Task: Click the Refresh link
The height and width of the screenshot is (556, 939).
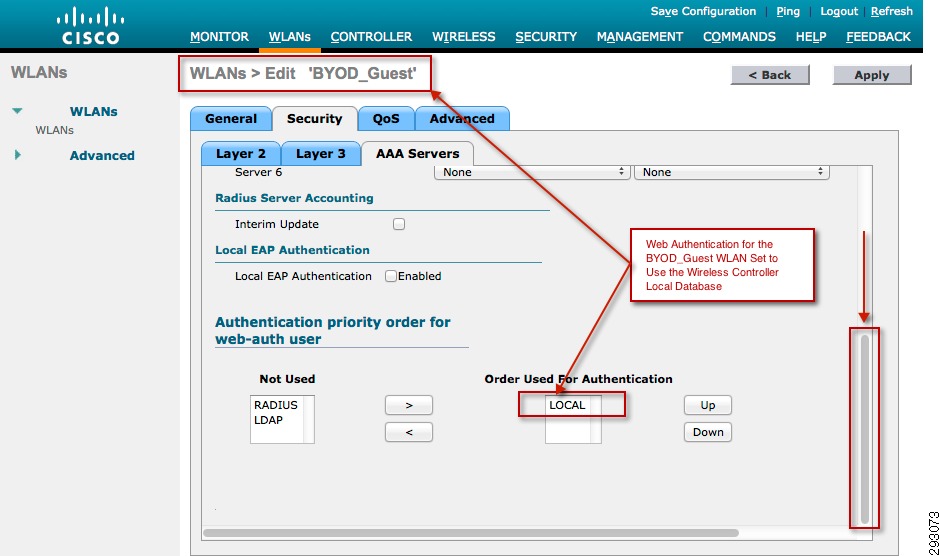Action: (x=892, y=11)
